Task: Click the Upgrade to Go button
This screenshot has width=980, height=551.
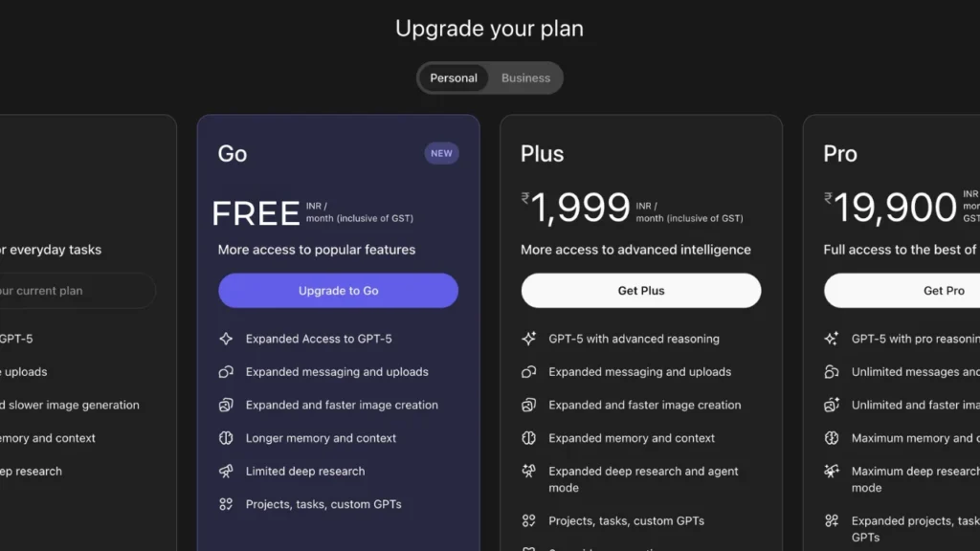Action: coord(338,290)
